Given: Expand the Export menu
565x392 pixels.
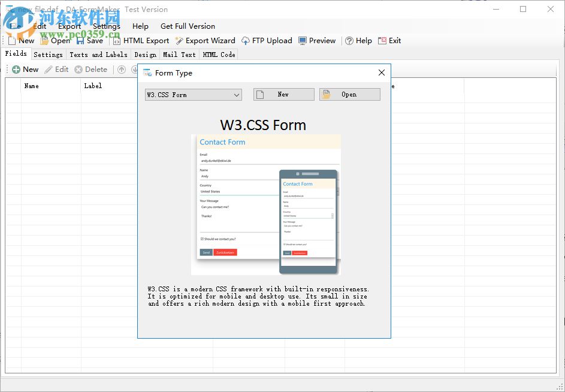Looking at the screenshot, I should [x=69, y=26].
